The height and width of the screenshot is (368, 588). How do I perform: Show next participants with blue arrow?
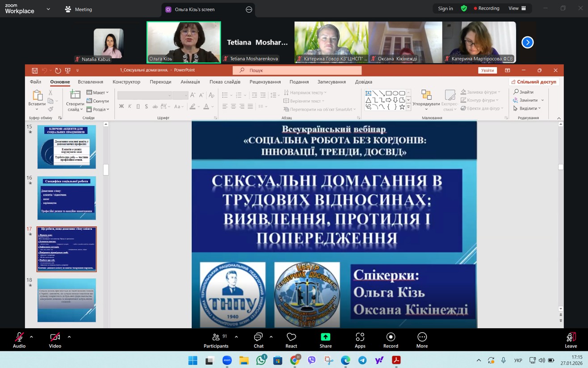527,42
